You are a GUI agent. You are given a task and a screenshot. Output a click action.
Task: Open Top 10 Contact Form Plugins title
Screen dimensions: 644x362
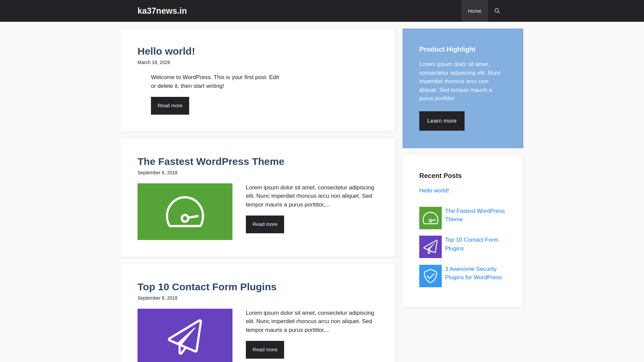click(x=207, y=287)
